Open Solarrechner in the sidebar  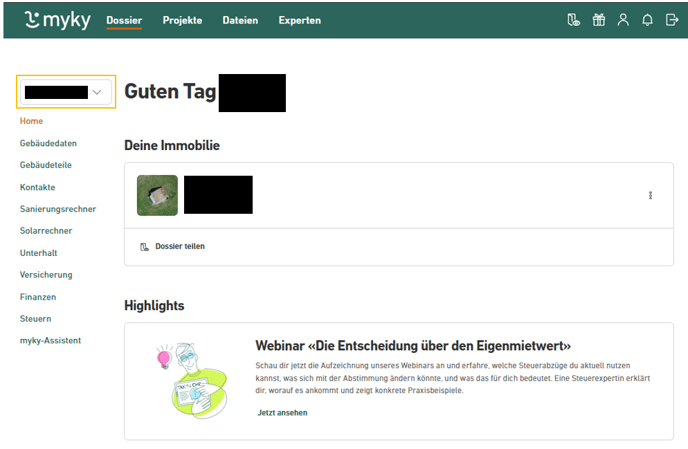tap(46, 231)
